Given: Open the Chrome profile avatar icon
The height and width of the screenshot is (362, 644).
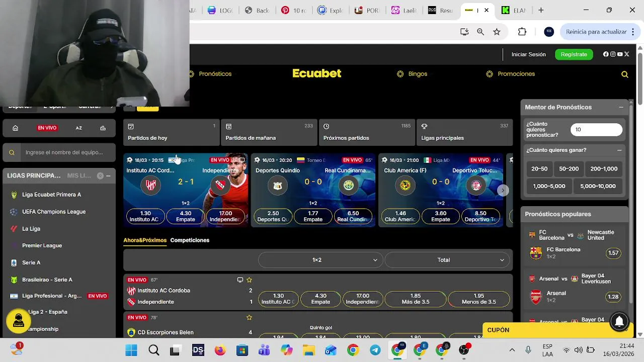Looking at the screenshot, I should coord(549,32).
